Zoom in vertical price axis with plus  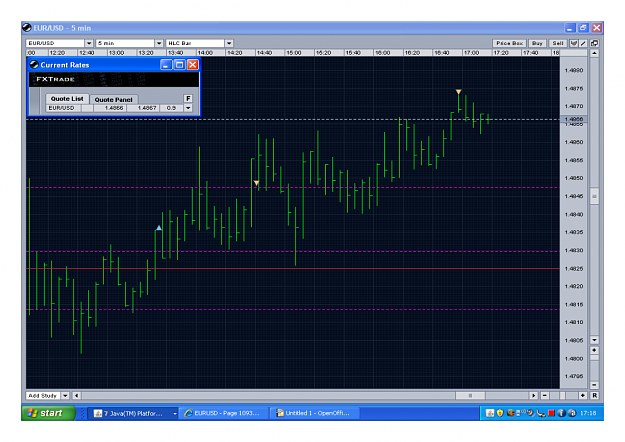point(594,350)
